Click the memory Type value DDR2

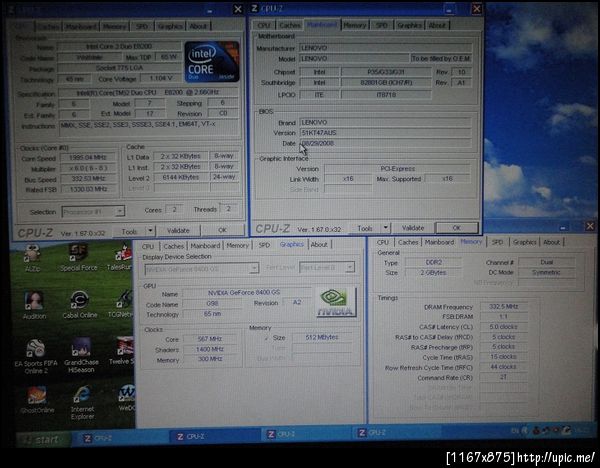(x=433, y=263)
